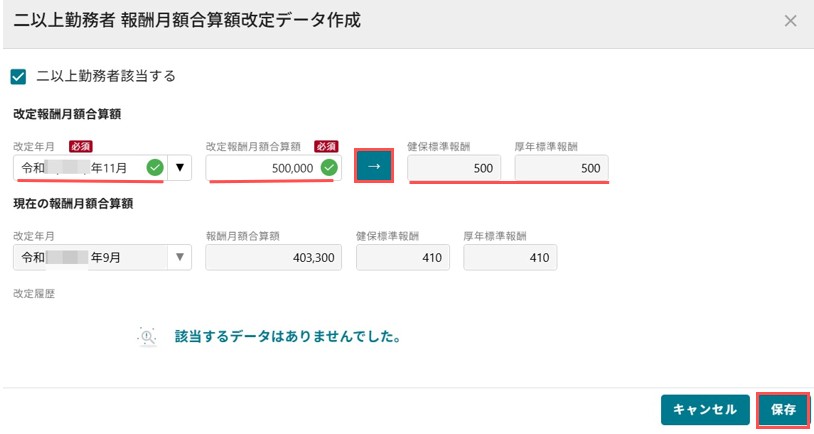This screenshot has width=814, height=434.
Task: Open the 令和 年11月 dropdown arrow
Action: [180, 168]
